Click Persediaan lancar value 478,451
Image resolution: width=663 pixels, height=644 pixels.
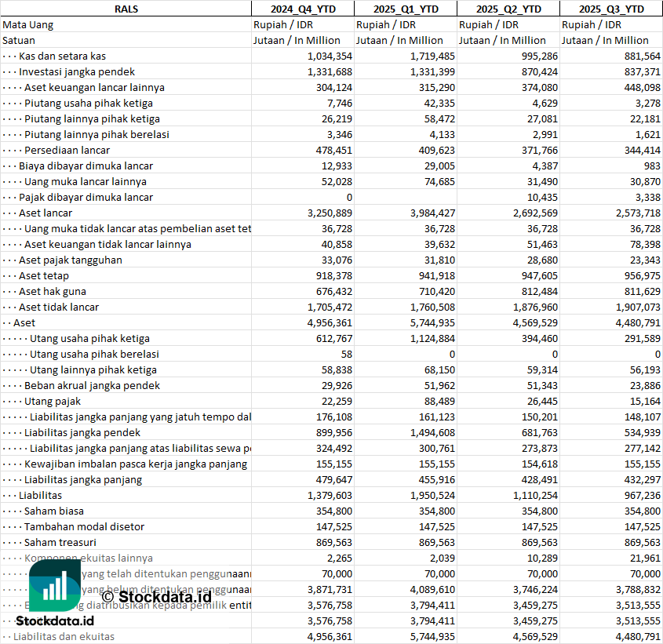pos(334,150)
